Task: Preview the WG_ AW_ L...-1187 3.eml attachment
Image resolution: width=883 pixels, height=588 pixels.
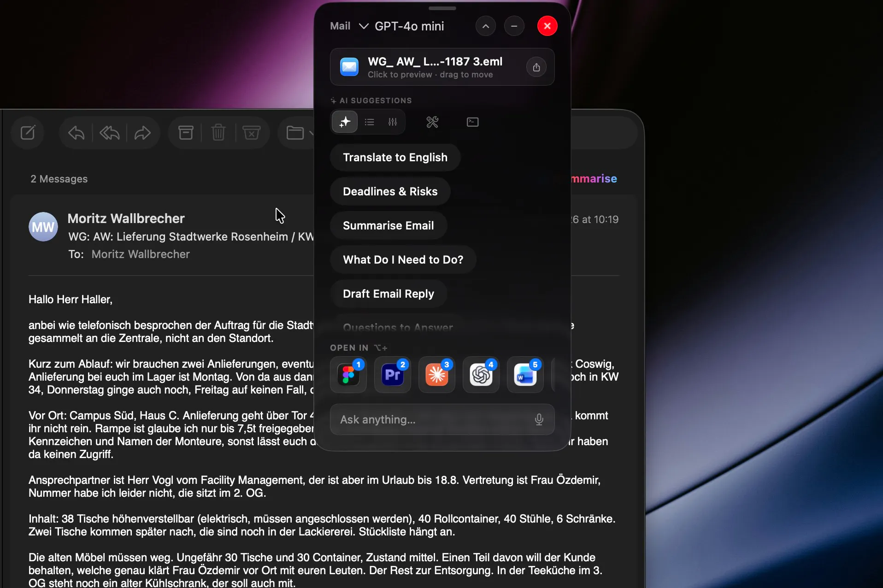Action: point(442,67)
